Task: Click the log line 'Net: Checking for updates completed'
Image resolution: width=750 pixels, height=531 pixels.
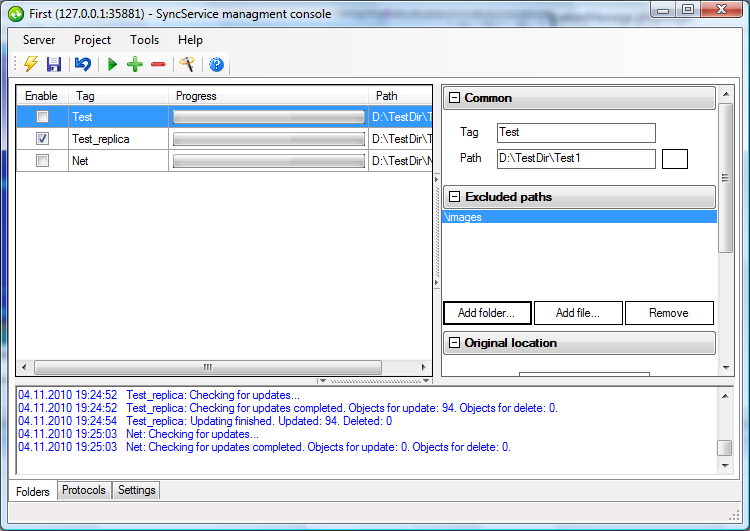Action: click(x=264, y=447)
